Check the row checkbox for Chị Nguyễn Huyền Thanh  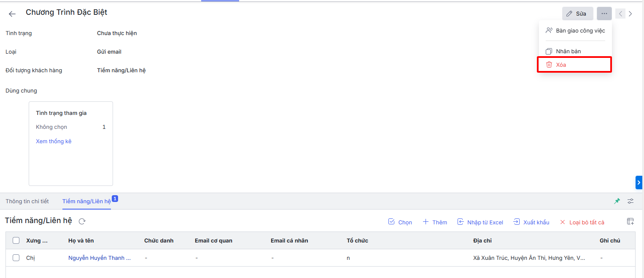(16, 258)
